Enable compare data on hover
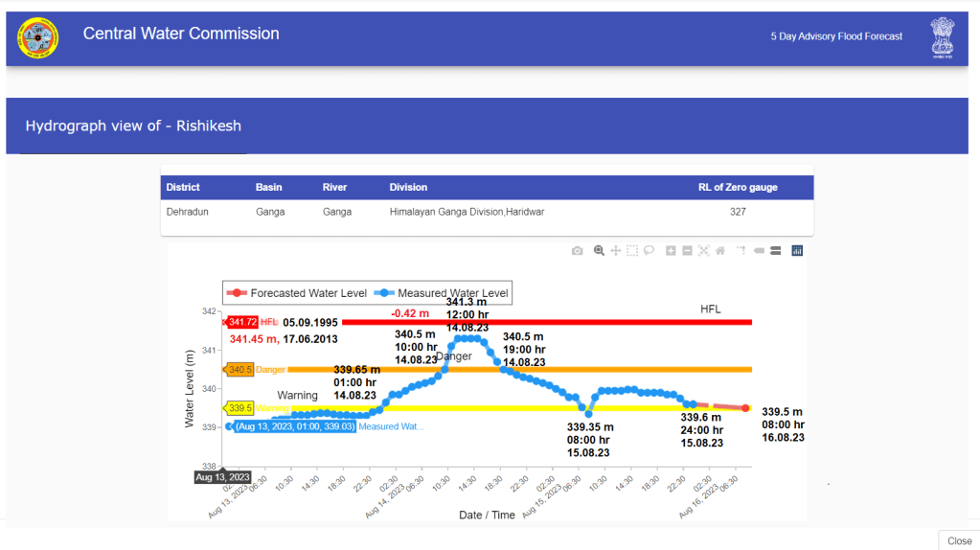The image size is (980, 550). pyautogui.click(x=775, y=251)
